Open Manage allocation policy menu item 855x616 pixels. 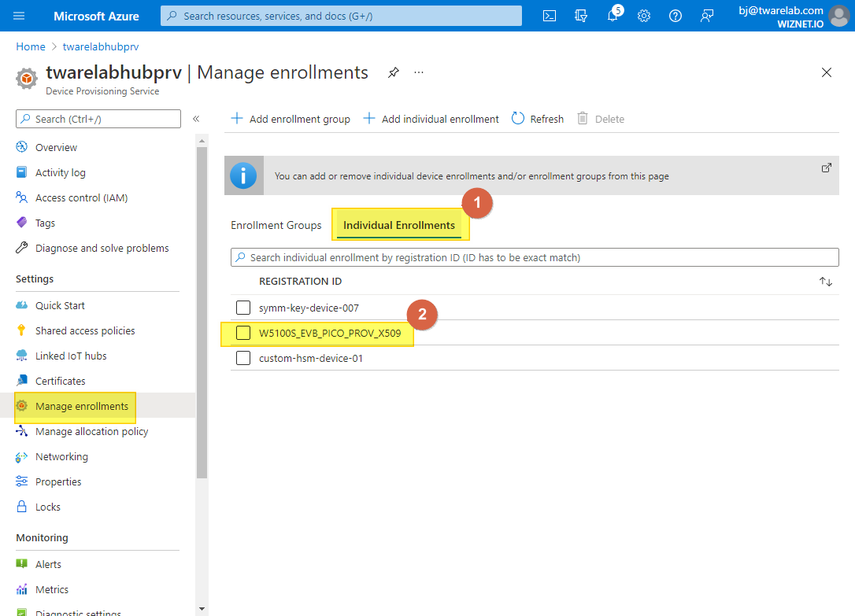[91, 431]
